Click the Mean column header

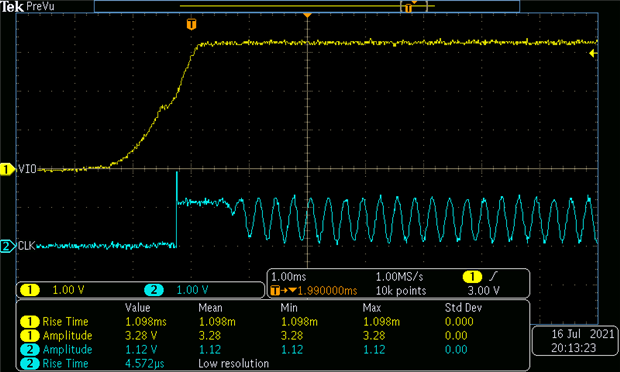pos(210,308)
